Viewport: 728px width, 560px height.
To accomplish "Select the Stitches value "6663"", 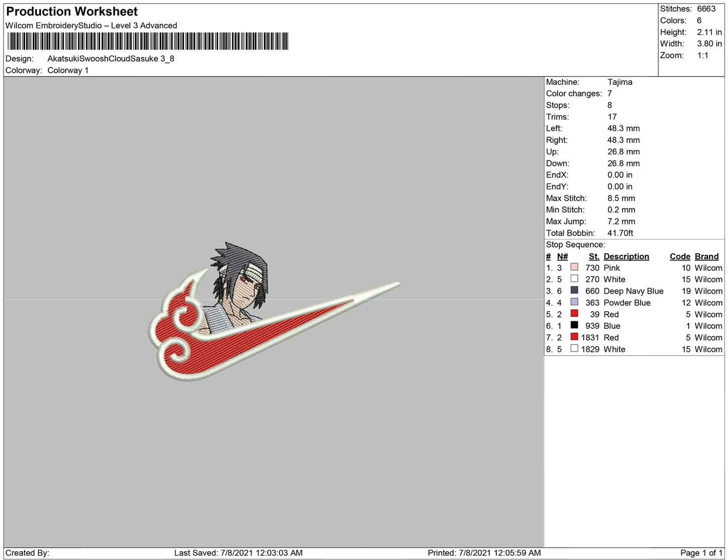I will tap(706, 9).
